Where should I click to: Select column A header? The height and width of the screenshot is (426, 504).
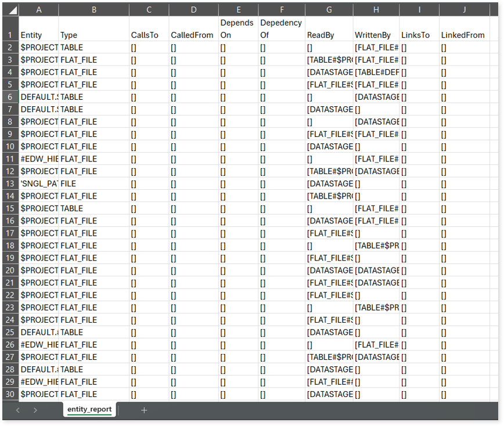[39, 10]
